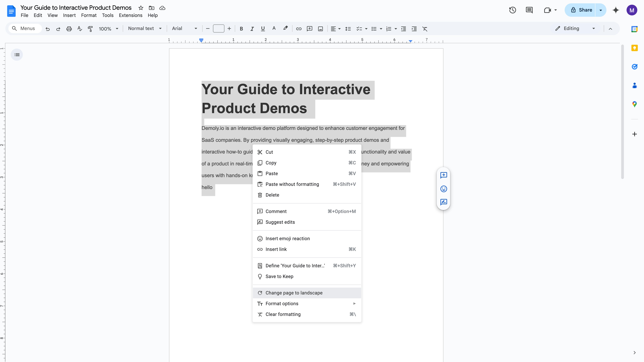Open the File menu
This screenshot has width=644, height=362.
[24, 15]
